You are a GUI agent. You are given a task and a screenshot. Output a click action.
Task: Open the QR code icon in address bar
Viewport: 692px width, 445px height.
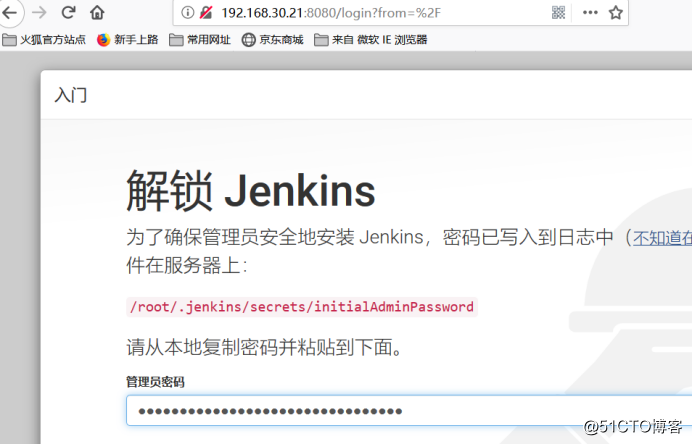pos(558,12)
